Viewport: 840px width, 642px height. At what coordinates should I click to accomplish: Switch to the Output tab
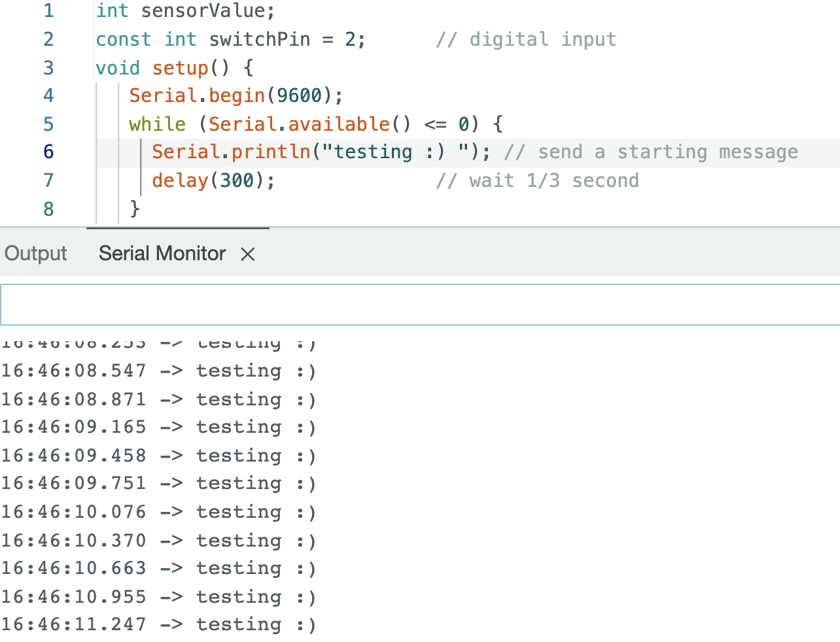(36, 254)
